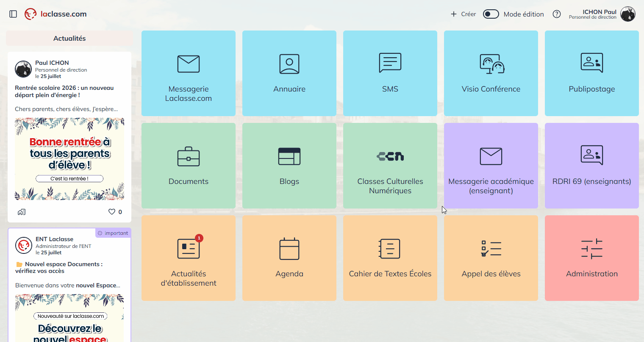
Task: Click the Administration tile label
Action: [592, 274]
